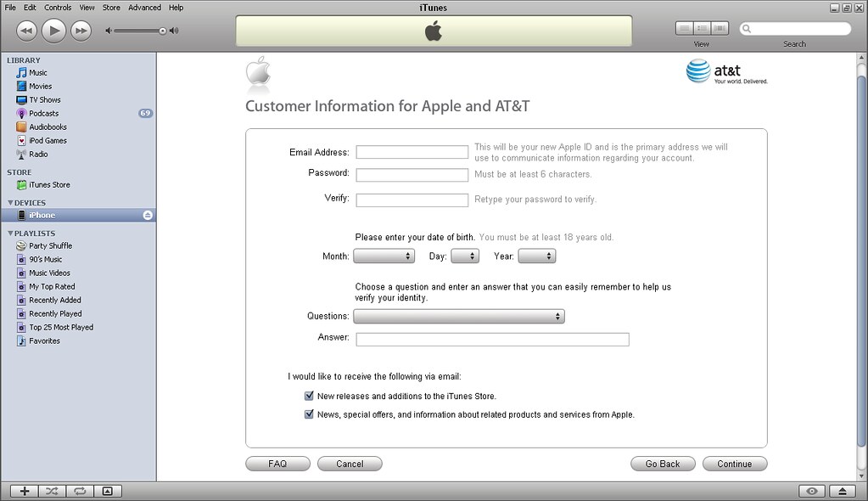
Task: Collapse the PLAYLISTS section triangle
Action: click(x=10, y=234)
